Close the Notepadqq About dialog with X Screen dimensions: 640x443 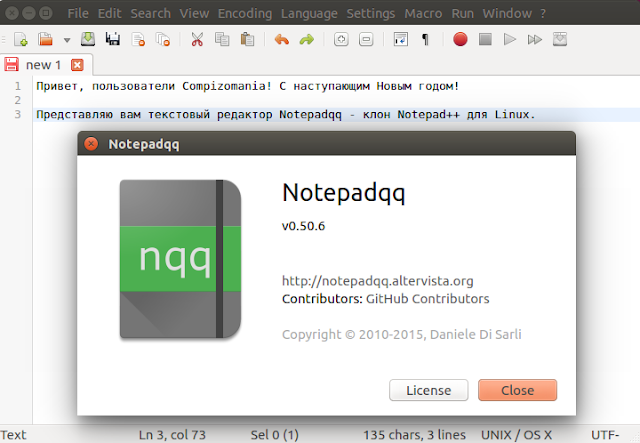[91, 144]
